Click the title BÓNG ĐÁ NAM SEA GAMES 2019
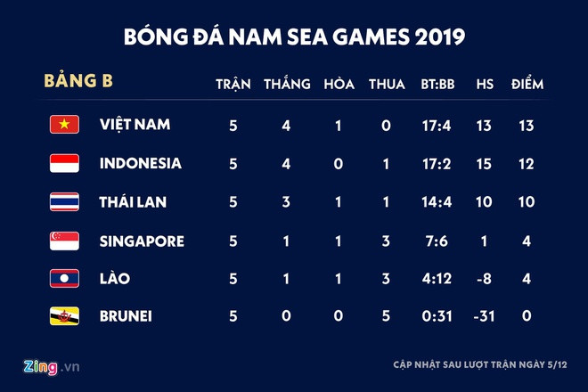This screenshot has height=392, width=588. 294,38
